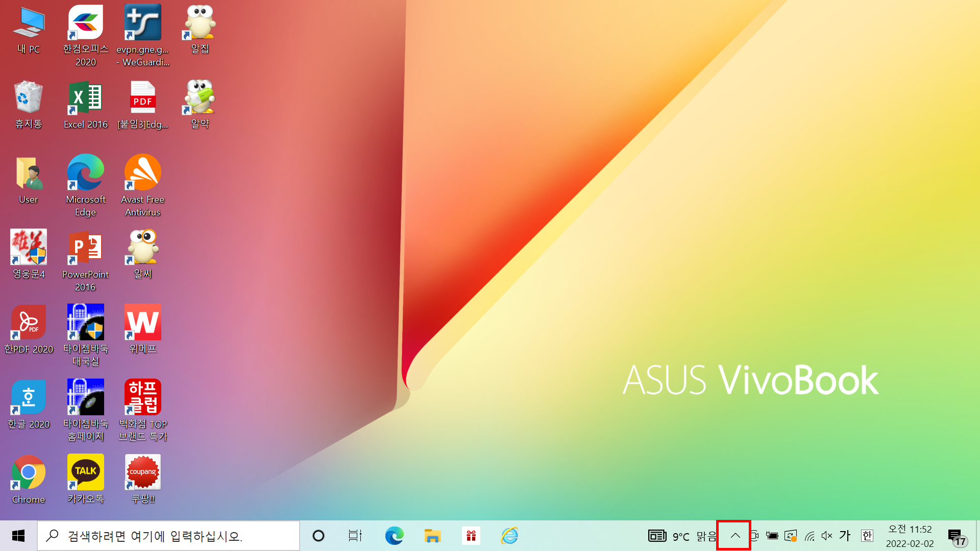Open the Meet Now camera tray icon
This screenshot has width=980, height=551.
(x=754, y=536)
